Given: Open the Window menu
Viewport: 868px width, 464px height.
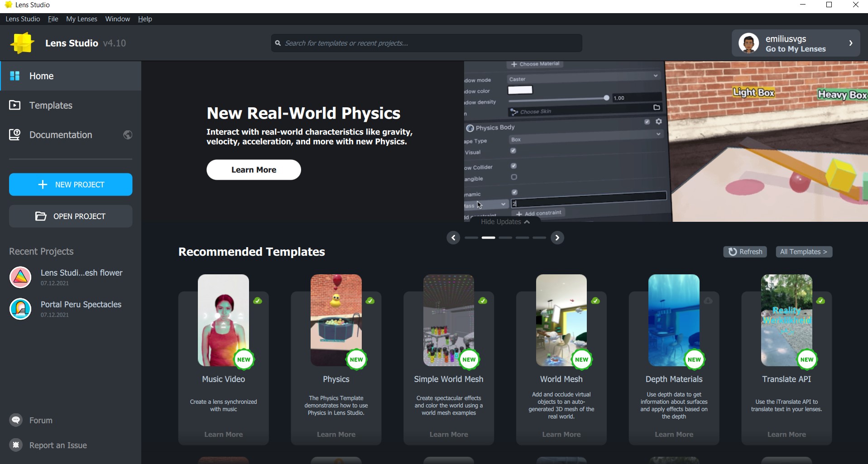Looking at the screenshot, I should (117, 19).
